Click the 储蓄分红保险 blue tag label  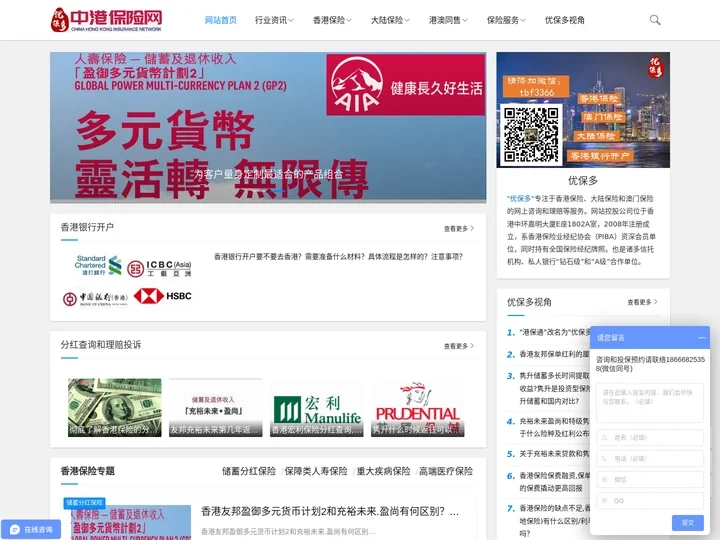pos(84,503)
